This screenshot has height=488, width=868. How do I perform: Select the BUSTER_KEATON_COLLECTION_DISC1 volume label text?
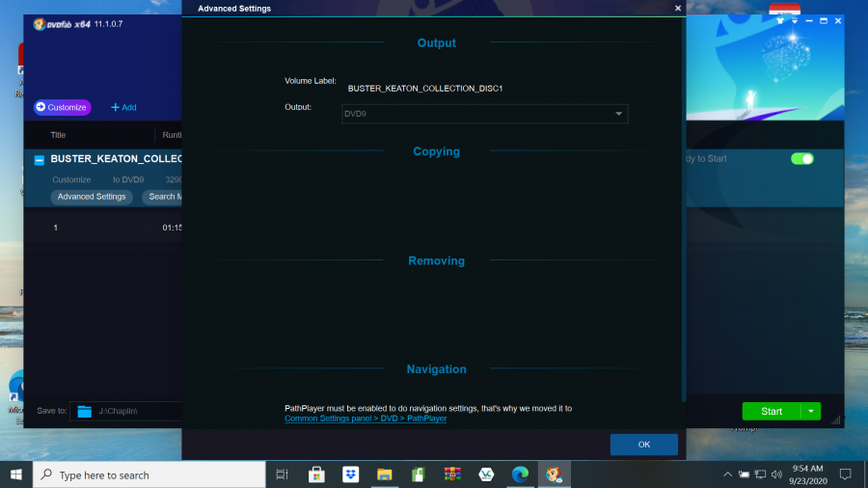pyautogui.click(x=425, y=89)
